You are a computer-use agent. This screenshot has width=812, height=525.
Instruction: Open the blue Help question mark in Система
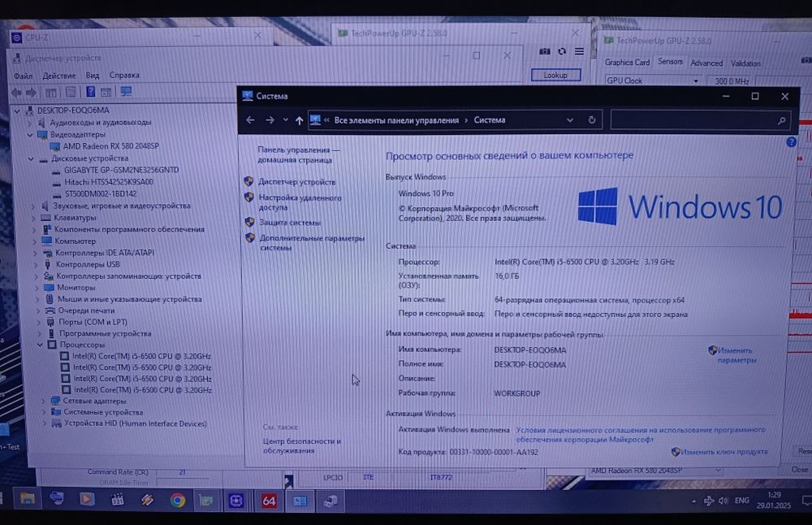point(791,141)
